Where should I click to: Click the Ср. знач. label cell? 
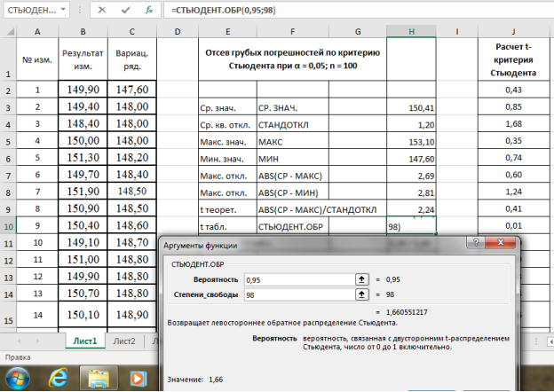(227, 107)
